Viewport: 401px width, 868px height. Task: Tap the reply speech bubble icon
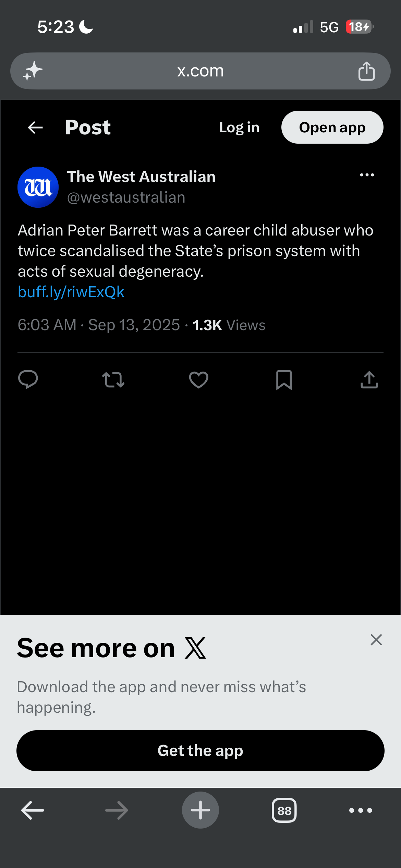[x=28, y=379]
